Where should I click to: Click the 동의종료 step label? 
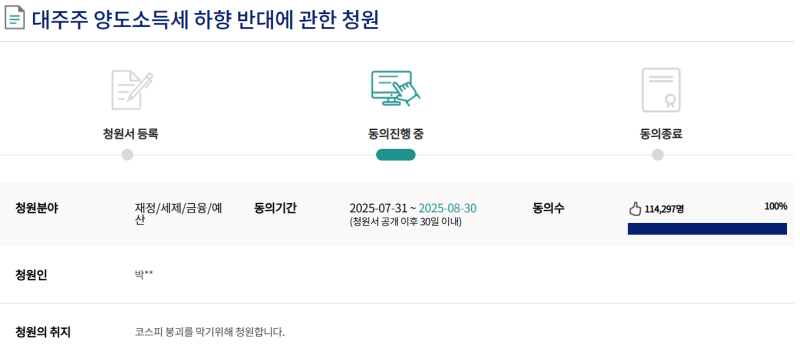pyautogui.click(x=661, y=134)
